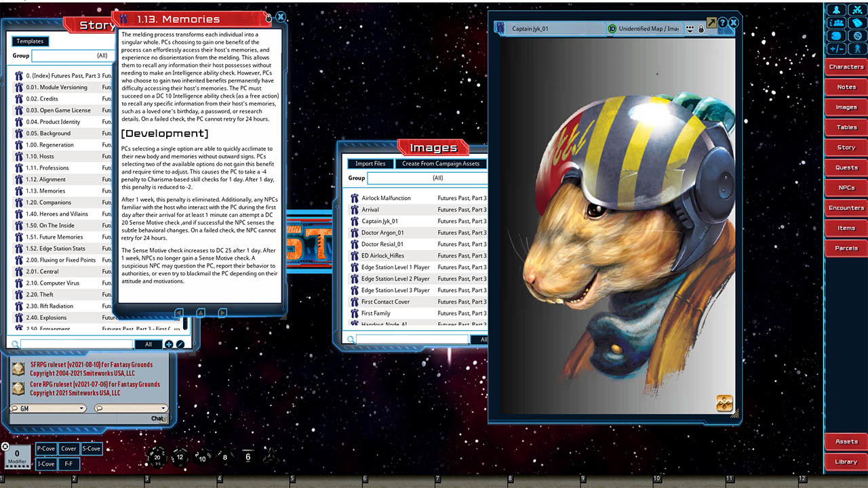
Task: Toggle the Cover modifier button
Action: tap(68, 449)
